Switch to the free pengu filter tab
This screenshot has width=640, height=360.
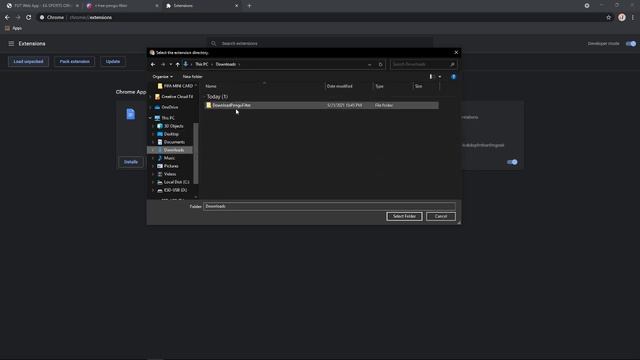coord(122,6)
